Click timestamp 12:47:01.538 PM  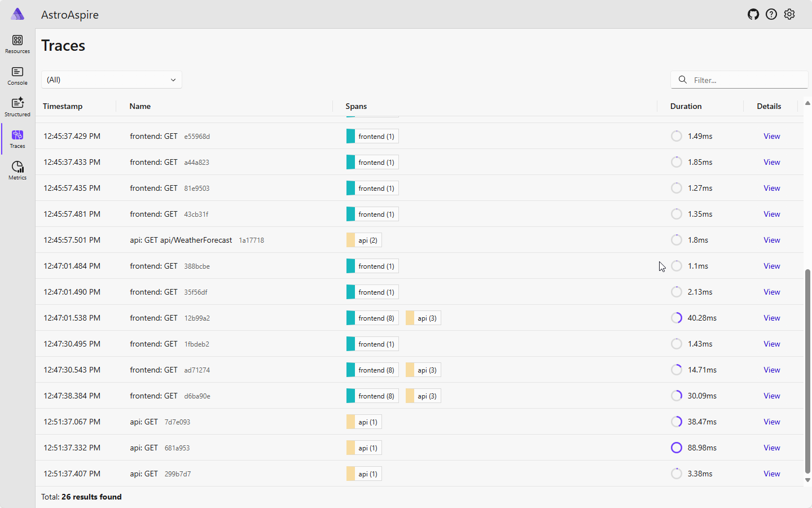pyautogui.click(x=72, y=318)
